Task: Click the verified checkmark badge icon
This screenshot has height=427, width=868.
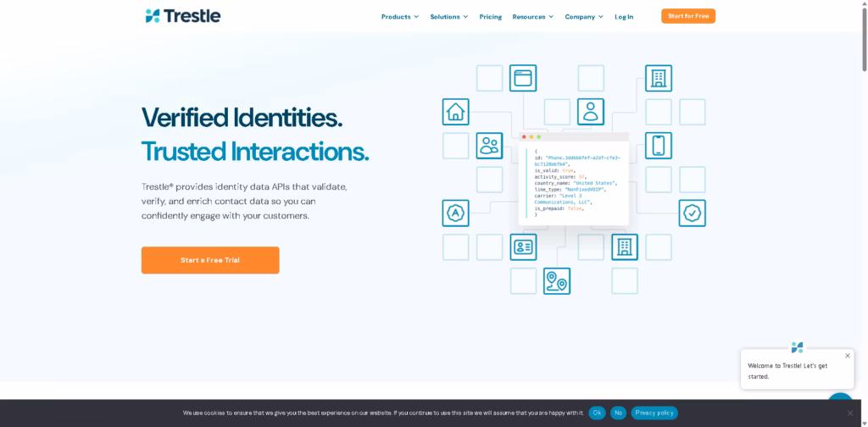Action: point(692,213)
